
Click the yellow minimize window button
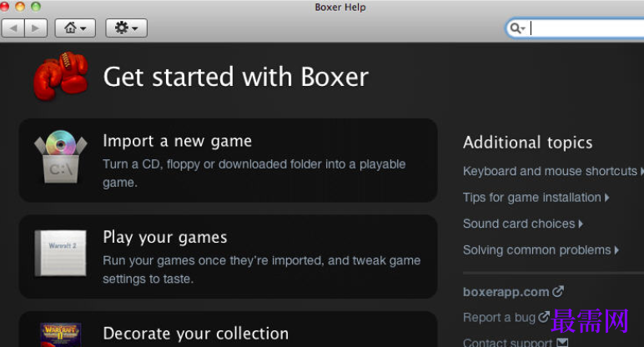coord(20,7)
